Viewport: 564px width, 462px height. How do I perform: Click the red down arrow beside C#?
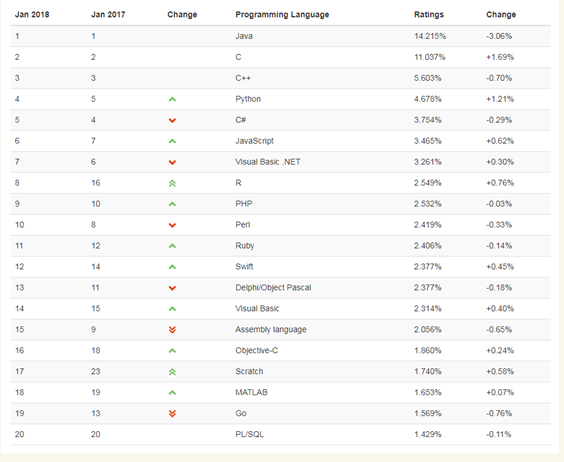point(172,120)
